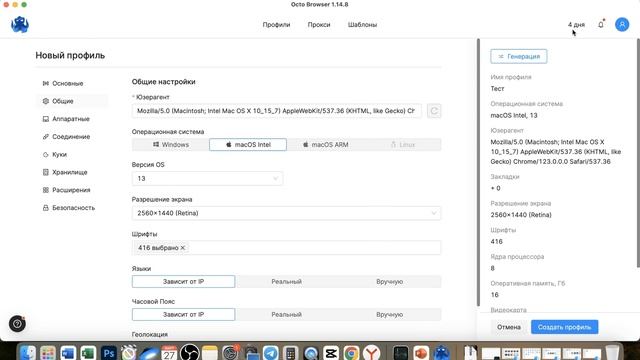Image resolution: width=640 pixels, height=360 pixels.
Task: Launch Yandex Browser from the dock
Action: point(371,353)
